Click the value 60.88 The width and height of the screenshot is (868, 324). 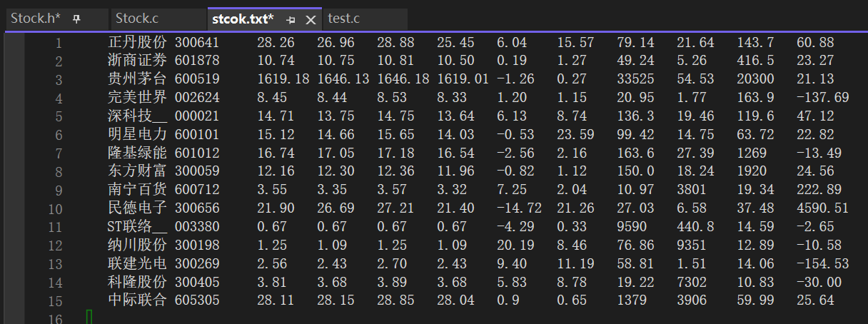point(816,43)
